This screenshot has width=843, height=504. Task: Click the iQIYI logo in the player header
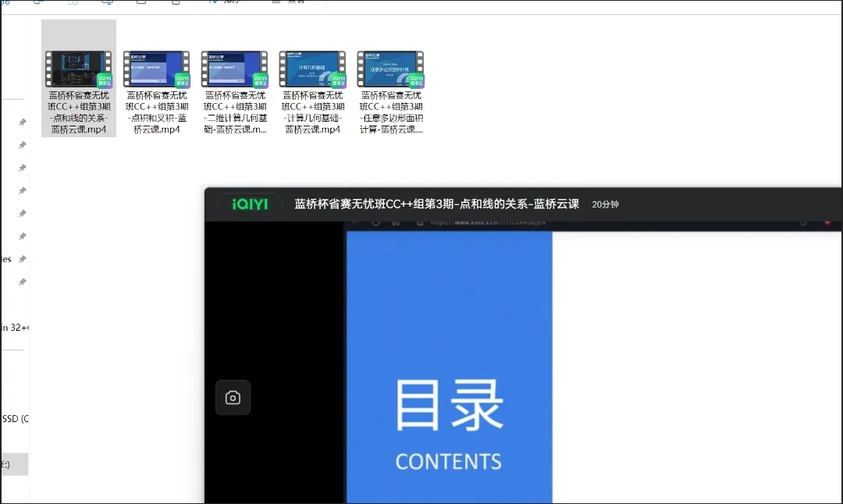point(250,204)
